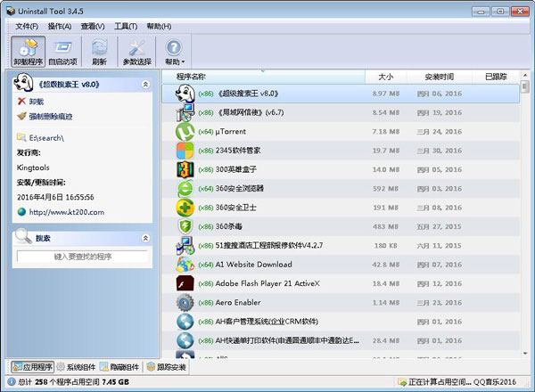Click the Refresh (刷新) toolbar icon
Viewport: 535px width, 392px height.
[x=99, y=52]
